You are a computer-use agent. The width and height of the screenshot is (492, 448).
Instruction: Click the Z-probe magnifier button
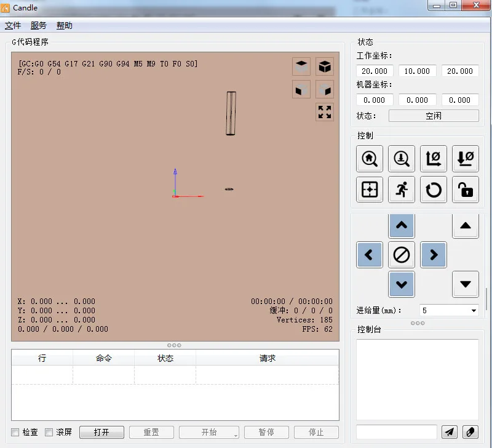point(402,159)
